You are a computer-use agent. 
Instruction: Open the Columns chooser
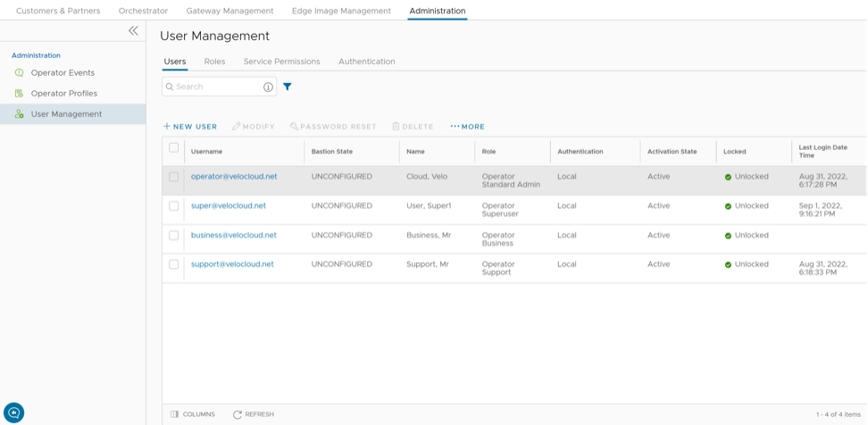point(193,414)
